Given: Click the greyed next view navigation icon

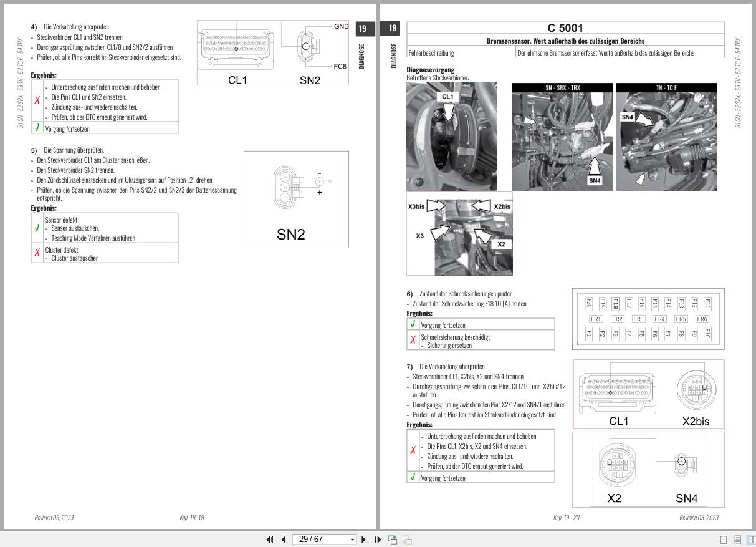Looking at the screenshot, I should tap(407, 540).
